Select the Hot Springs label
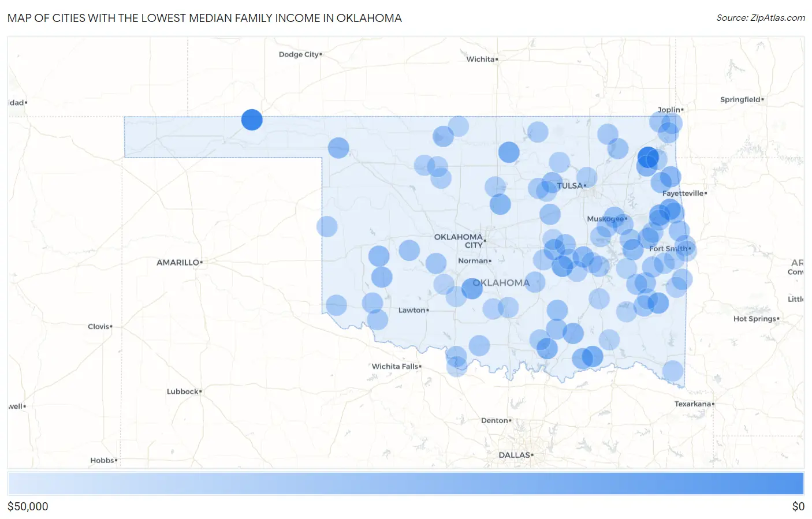 coord(754,319)
